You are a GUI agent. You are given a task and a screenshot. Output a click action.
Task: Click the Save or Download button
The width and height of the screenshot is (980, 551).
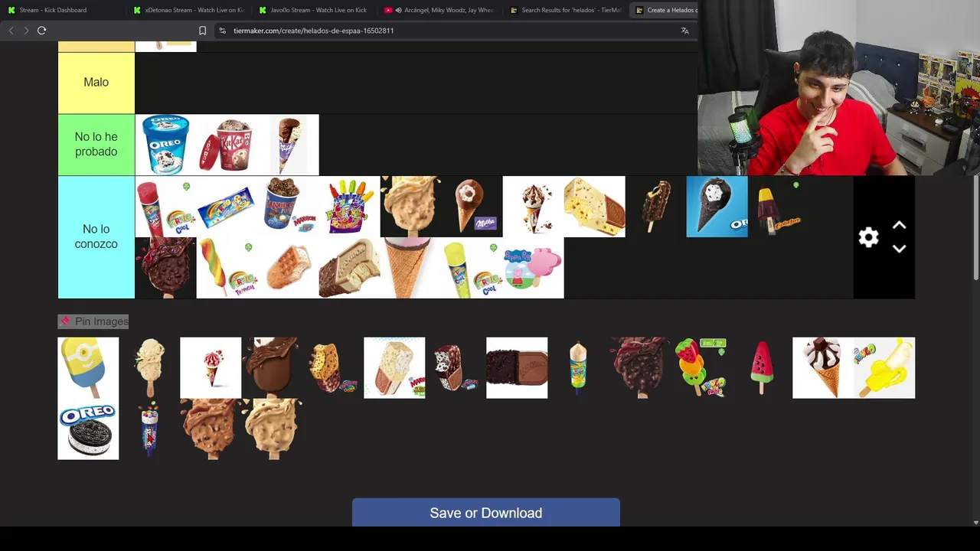coord(486,513)
